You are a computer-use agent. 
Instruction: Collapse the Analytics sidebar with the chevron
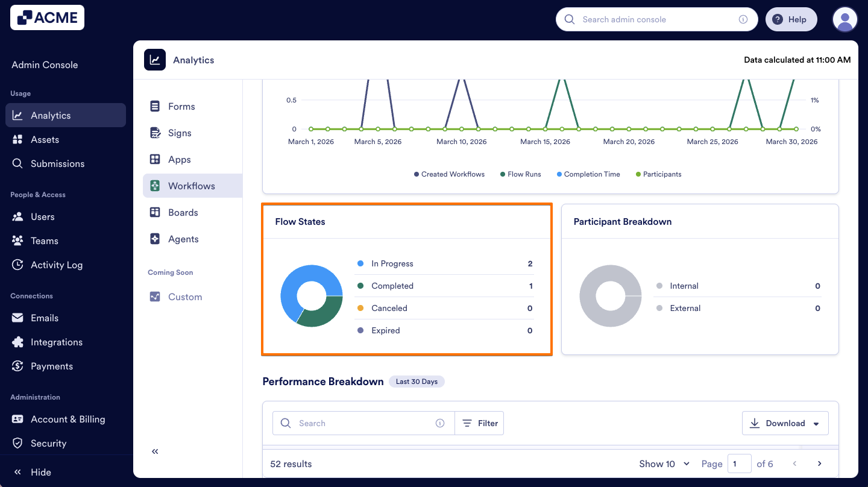[154, 451]
